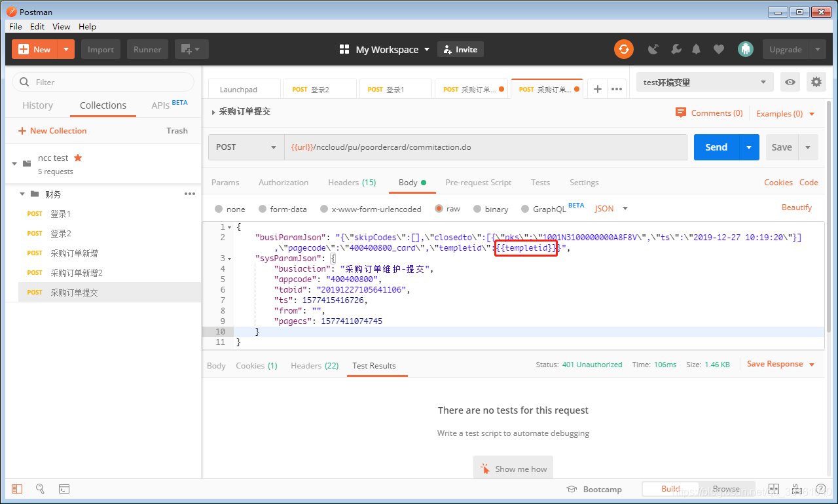The height and width of the screenshot is (504, 838).
Task: Open the History sidebar tab
Action: pos(37,105)
